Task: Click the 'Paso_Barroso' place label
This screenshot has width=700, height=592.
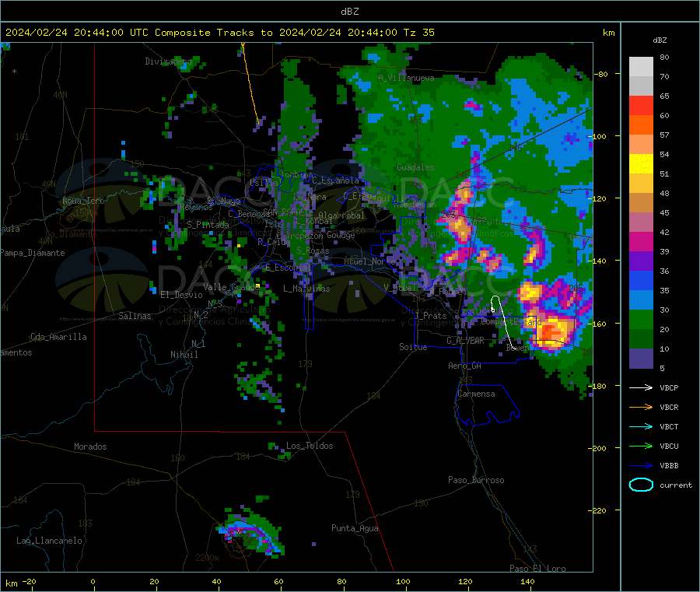Action: 476,480
